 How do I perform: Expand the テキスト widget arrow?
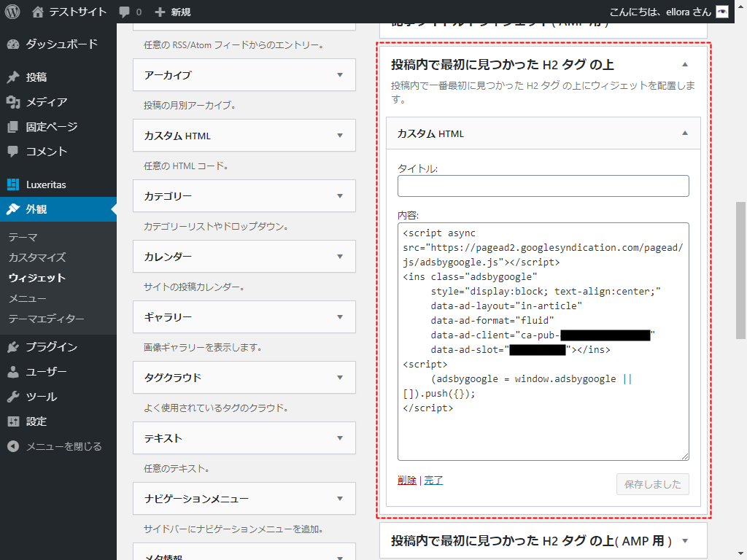pyautogui.click(x=340, y=437)
